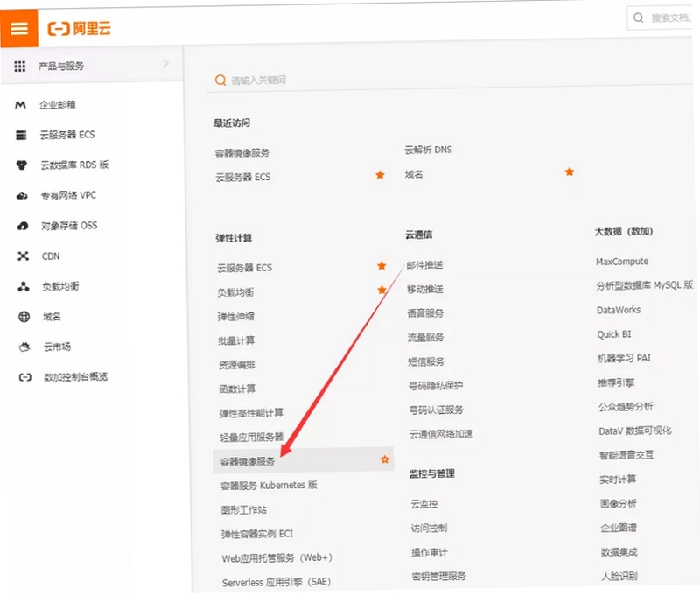This screenshot has height=596, width=700.
Task: Open 对象存储 OSS sidebar item
Action: [x=69, y=226]
